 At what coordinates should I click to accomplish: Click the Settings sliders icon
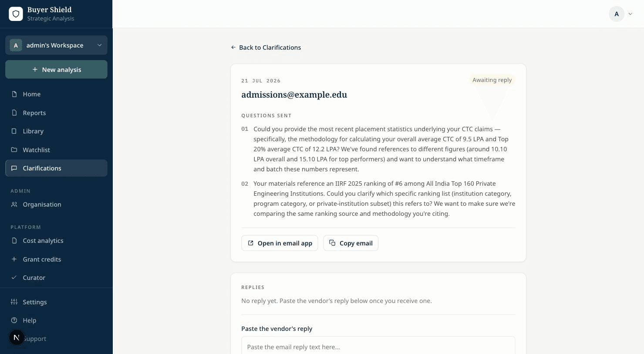point(14,302)
